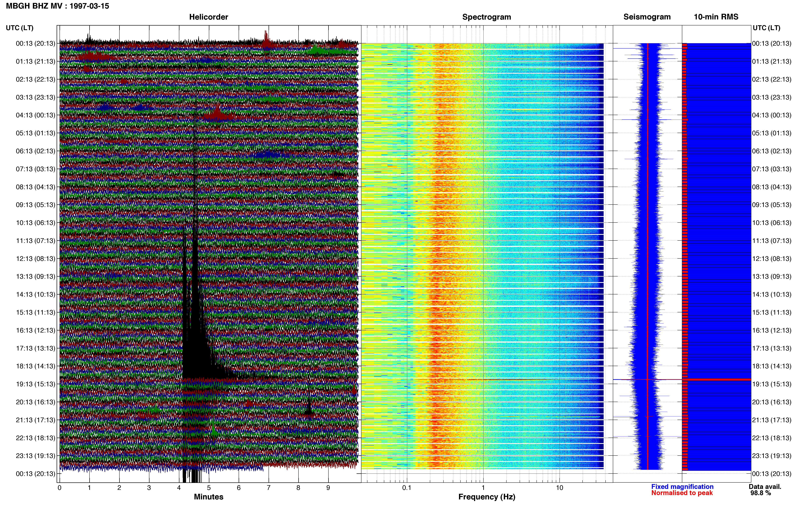Click the 'Data avail.' label
This screenshot has height=508, width=812.
[x=765, y=487]
